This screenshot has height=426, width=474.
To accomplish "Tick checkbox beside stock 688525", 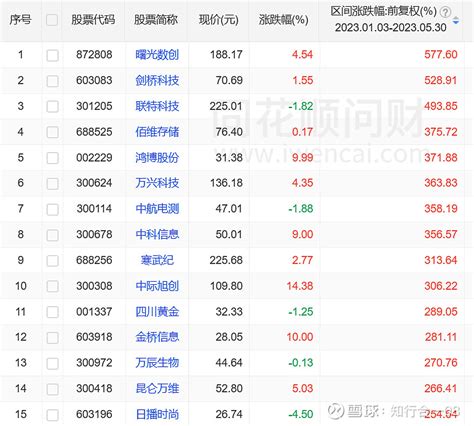I will coord(52,132).
